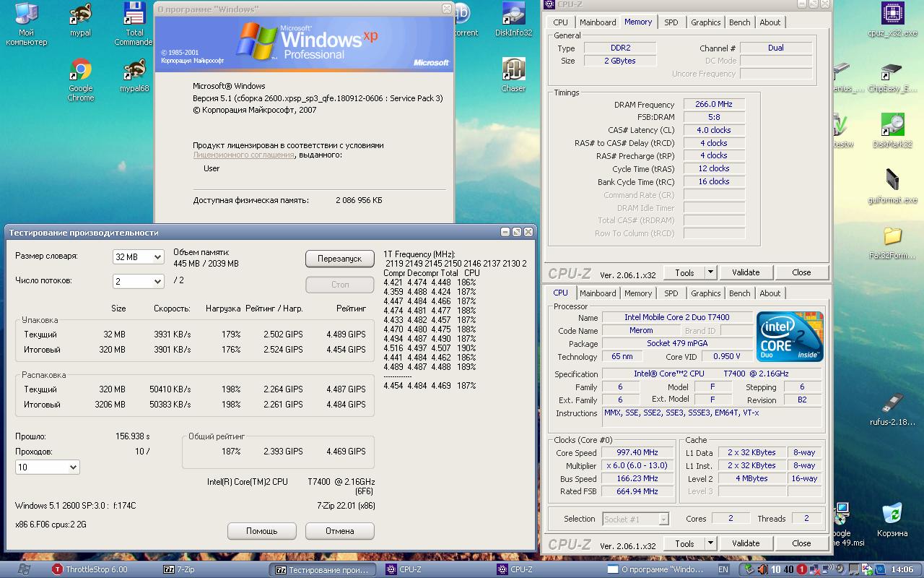Viewport: 924px width, 578px height.
Task: Launch the Chaser desktop shortcut
Action: pyautogui.click(x=513, y=75)
